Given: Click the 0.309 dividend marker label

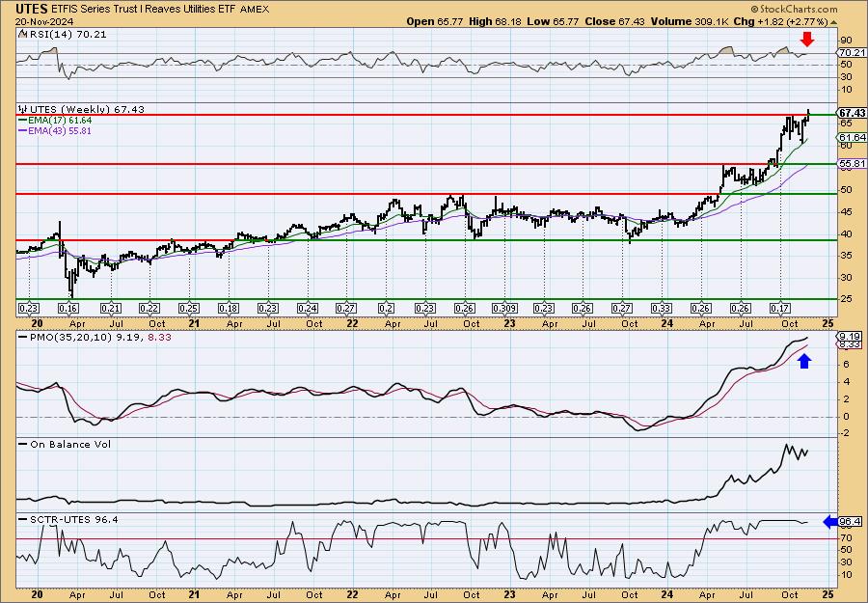Looking at the screenshot, I should coord(504,309).
